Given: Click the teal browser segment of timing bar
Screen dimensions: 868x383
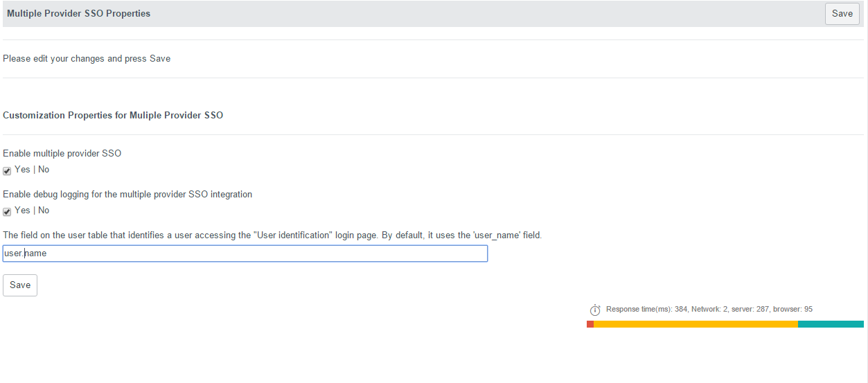Looking at the screenshot, I should [x=831, y=324].
